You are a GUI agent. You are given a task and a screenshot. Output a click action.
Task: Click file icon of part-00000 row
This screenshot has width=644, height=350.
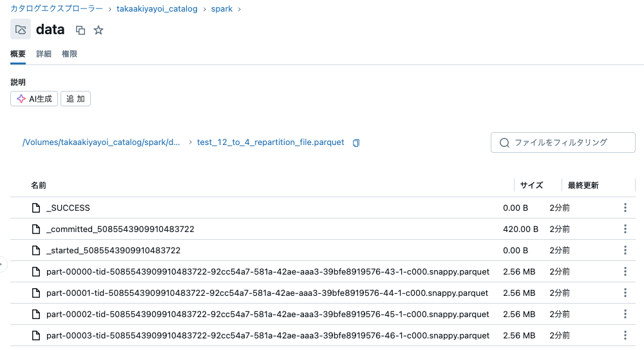tap(36, 272)
